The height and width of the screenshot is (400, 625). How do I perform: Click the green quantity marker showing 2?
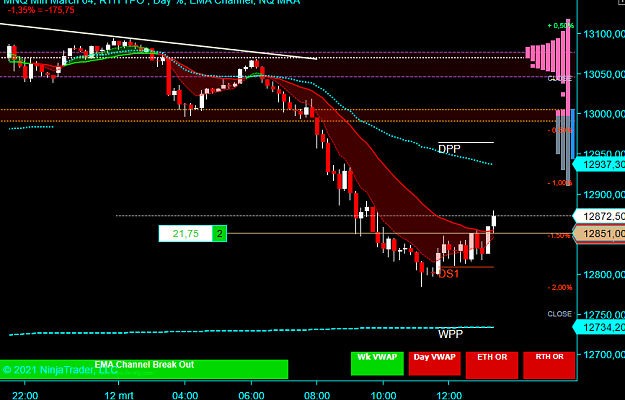219,233
